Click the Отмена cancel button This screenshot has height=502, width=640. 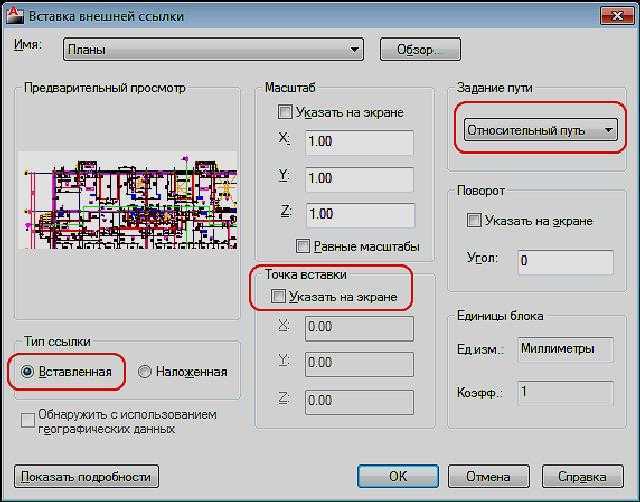tap(489, 476)
